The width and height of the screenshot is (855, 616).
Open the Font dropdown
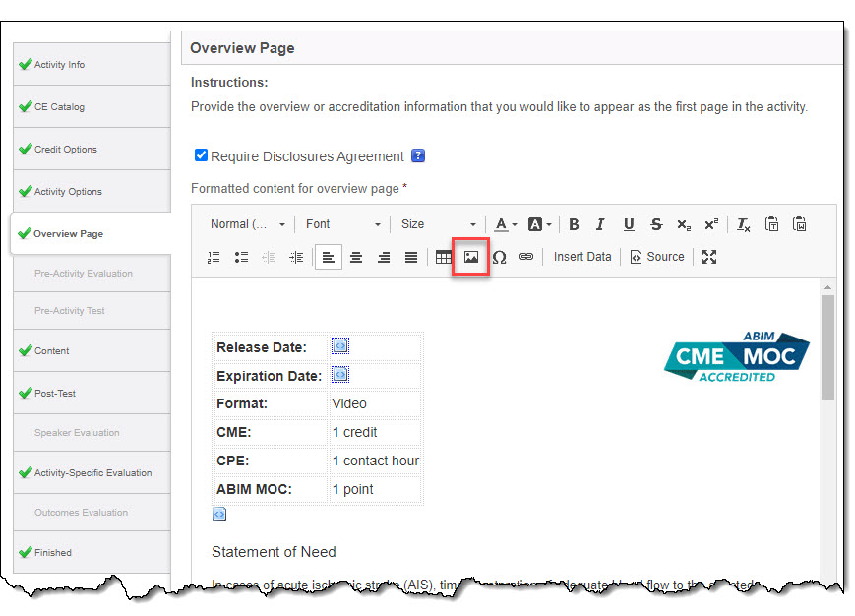[x=342, y=224]
